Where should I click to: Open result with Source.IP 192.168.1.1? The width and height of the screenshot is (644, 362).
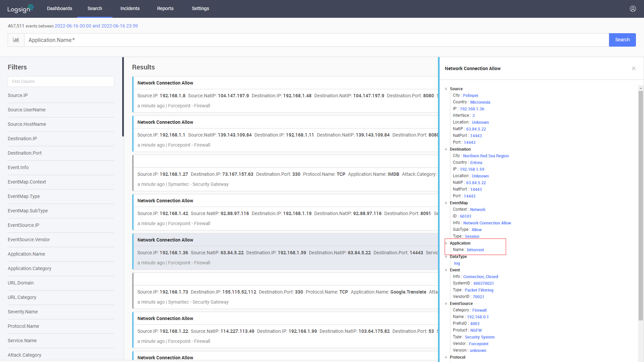[x=285, y=134]
